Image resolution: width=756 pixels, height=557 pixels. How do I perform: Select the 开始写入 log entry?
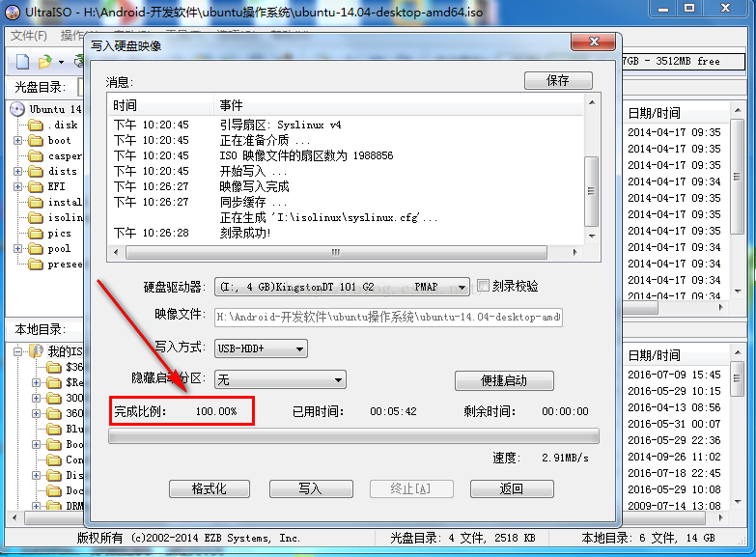coord(253,171)
